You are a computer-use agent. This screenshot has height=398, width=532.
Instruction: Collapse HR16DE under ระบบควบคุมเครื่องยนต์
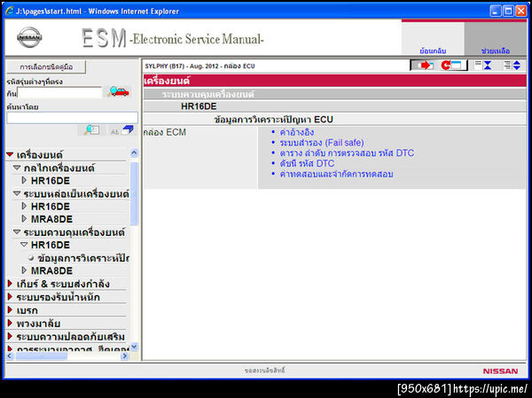click(x=24, y=245)
